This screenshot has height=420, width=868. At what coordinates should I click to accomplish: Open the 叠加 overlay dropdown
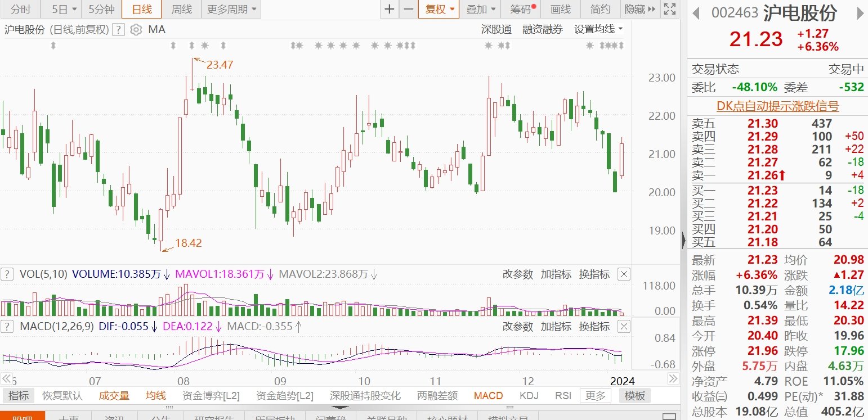[x=481, y=9]
